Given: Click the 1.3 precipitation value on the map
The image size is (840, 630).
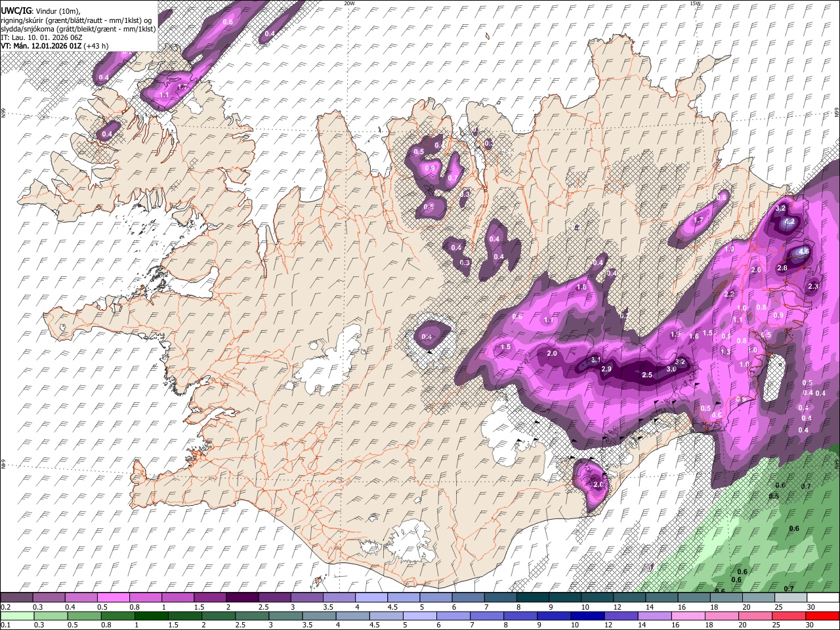Looking at the screenshot, I should pos(725,352).
